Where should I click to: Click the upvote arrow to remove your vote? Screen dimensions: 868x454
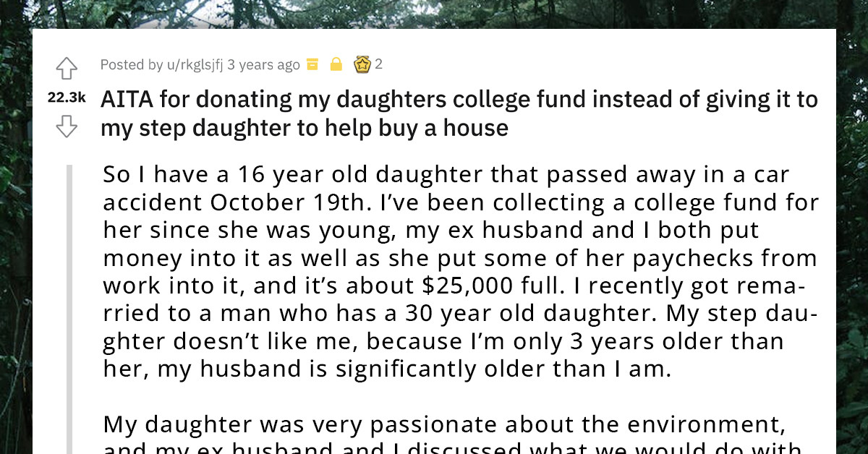coord(67,69)
